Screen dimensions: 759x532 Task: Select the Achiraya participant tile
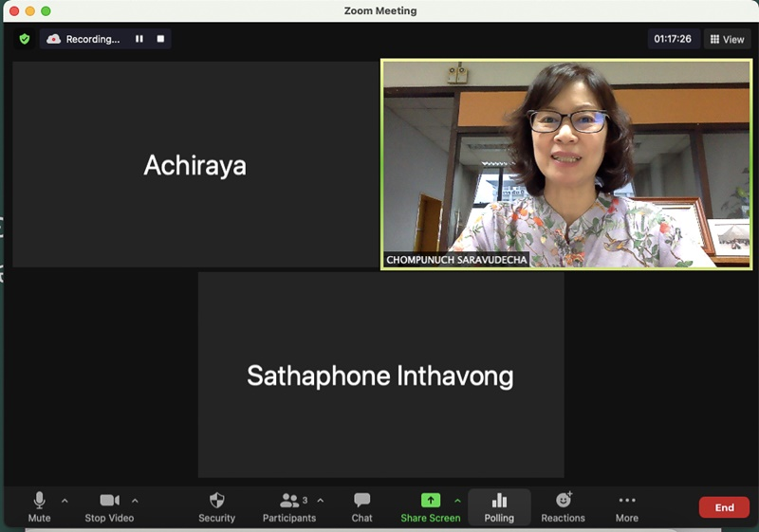pos(194,165)
